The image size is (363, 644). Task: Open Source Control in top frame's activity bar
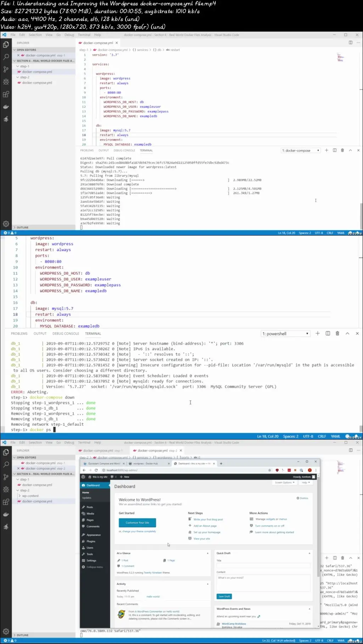point(6,69)
